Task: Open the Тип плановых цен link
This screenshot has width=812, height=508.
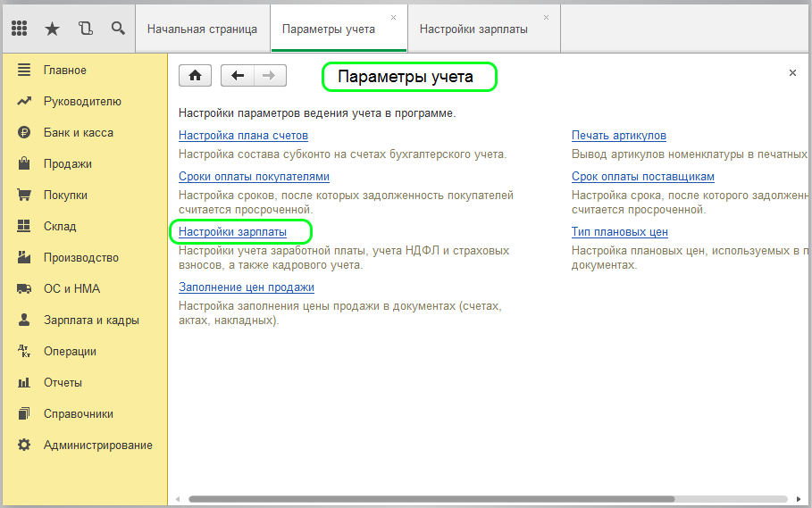Action: click(x=619, y=232)
